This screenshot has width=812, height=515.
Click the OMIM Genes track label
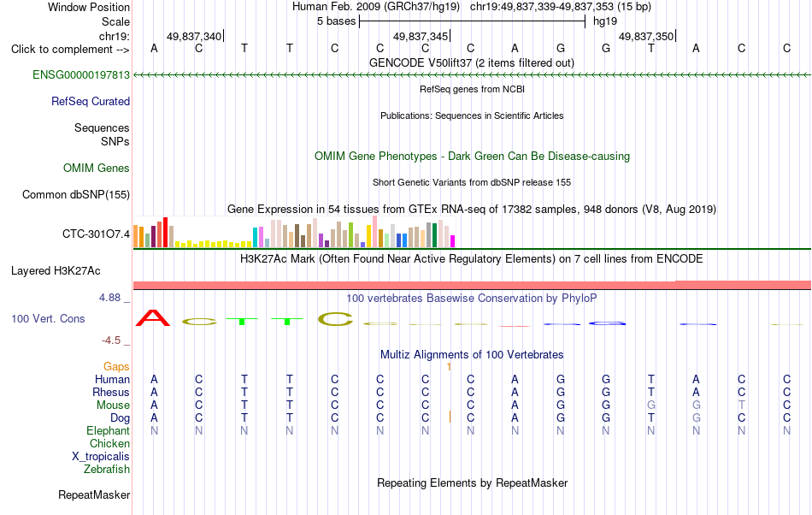(97, 169)
